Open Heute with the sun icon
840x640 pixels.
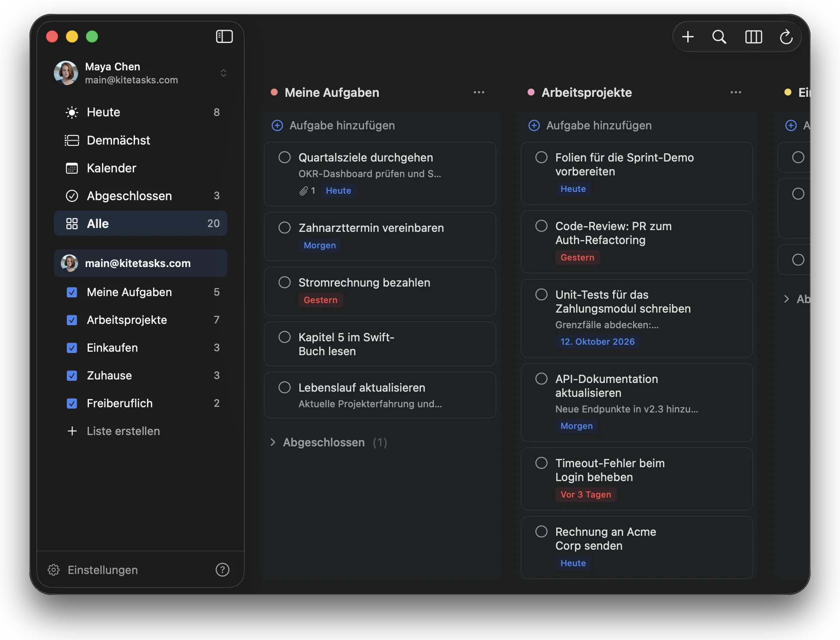72,112
